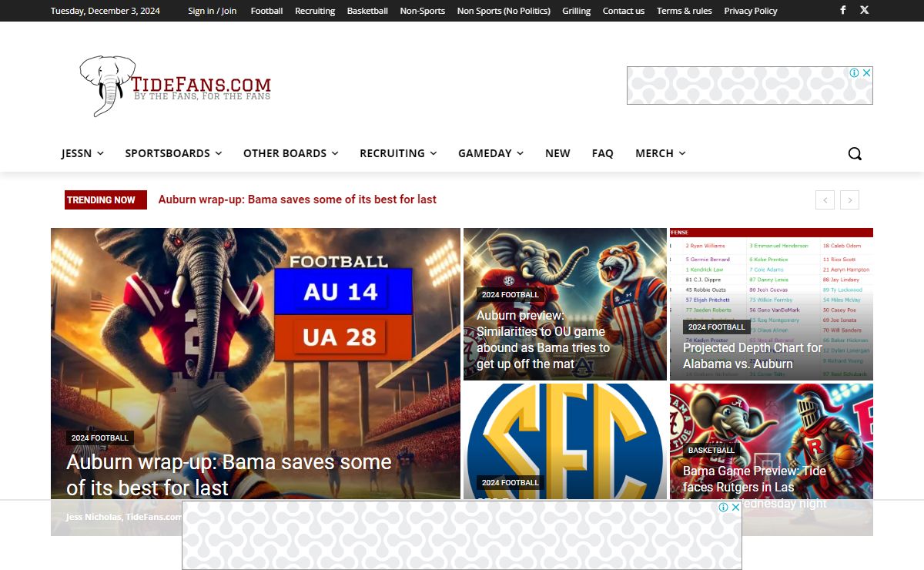The height and width of the screenshot is (570, 924).
Task: Open trending headline Auburn wrap-up
Action: pos(297,199)
